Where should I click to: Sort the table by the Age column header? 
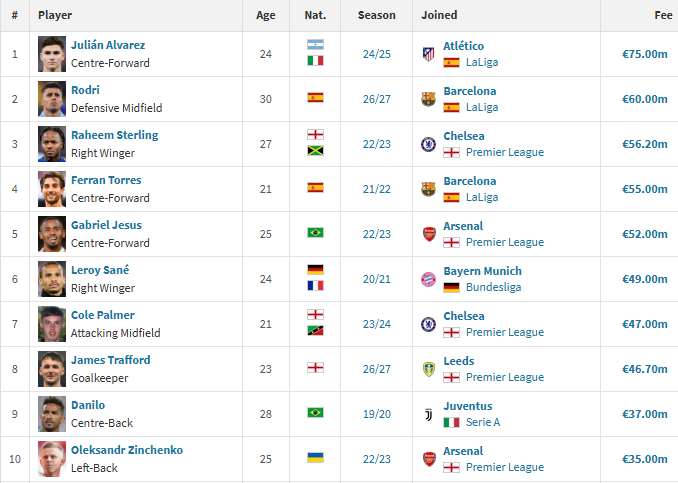(x=265, y=15)
